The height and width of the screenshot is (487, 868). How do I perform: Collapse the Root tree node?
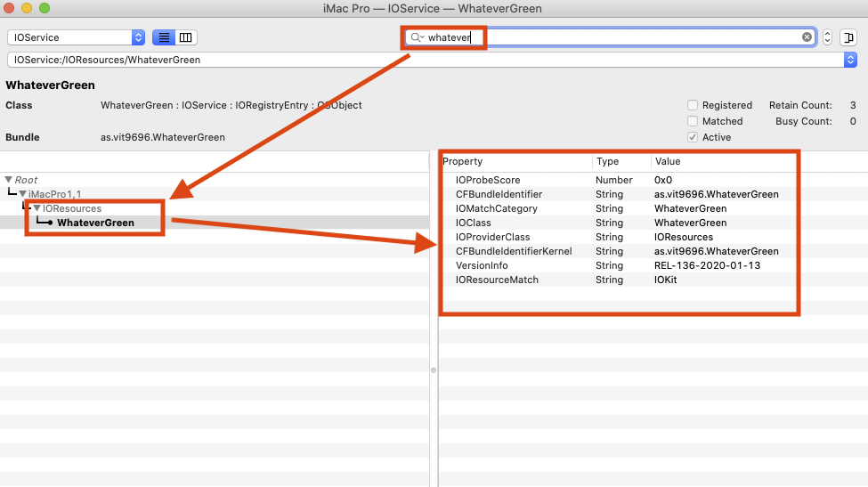click(x=8, y=180)
